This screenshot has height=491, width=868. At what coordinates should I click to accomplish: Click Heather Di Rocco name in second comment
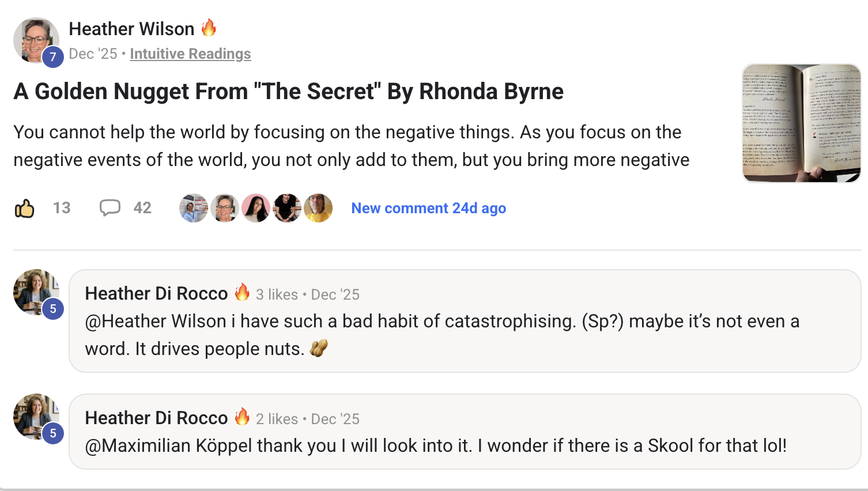pyautogui.click(x=156, y=418)
